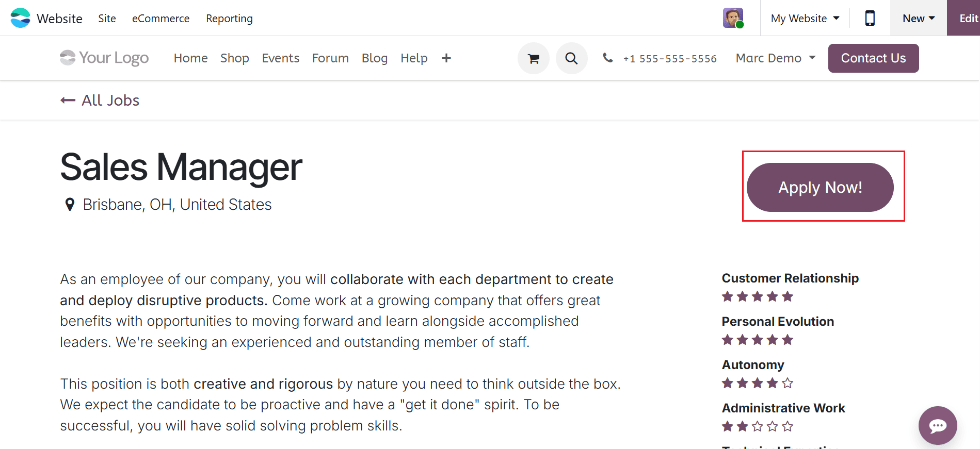This screenshot has height=449, width=980.
Task: Expand the My Website dropdown
Action: pos(805,19)
